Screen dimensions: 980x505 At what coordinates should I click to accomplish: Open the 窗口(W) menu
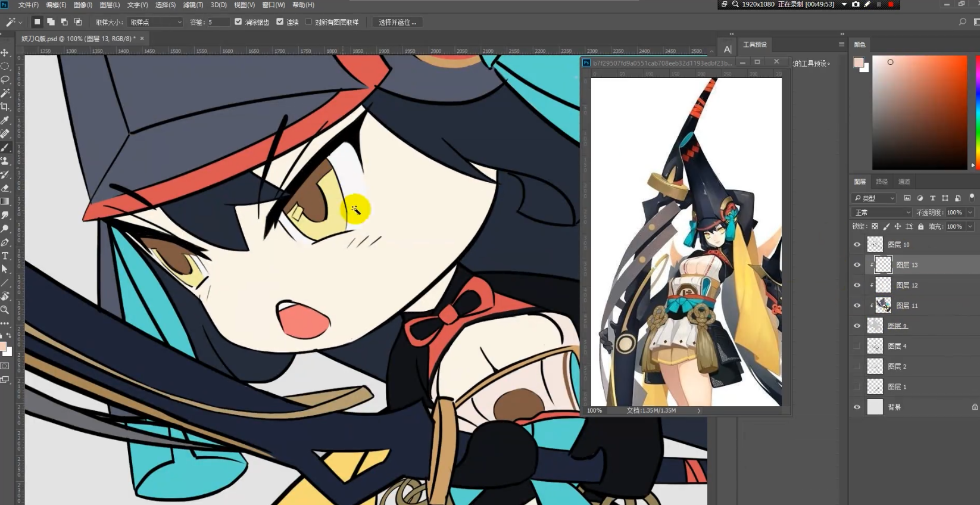274,5
